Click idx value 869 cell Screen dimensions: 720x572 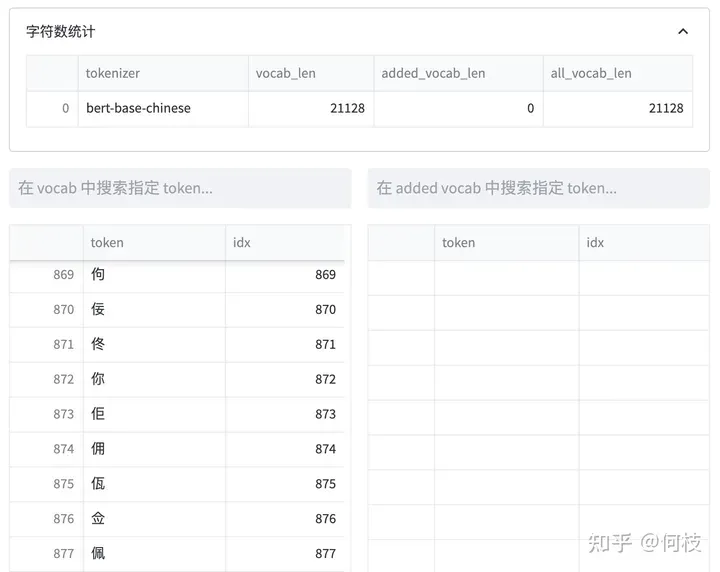point(285,275)
